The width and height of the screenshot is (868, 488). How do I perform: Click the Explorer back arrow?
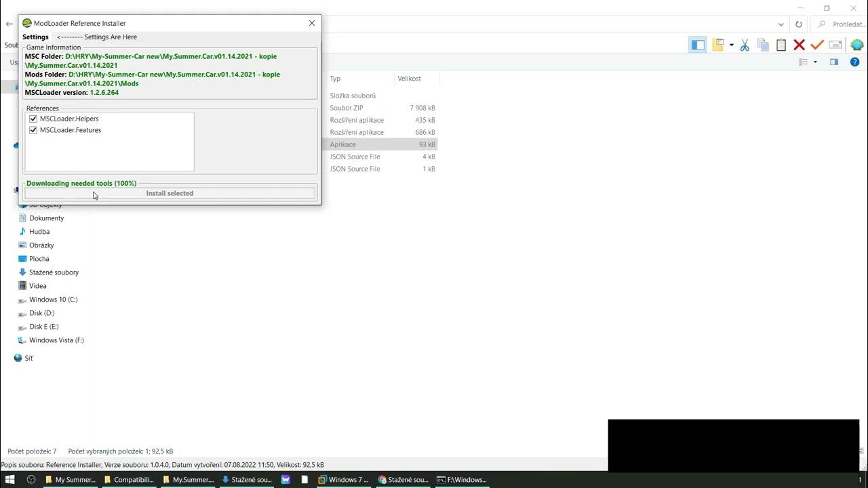pyautogui.click(x=9, y=24)
